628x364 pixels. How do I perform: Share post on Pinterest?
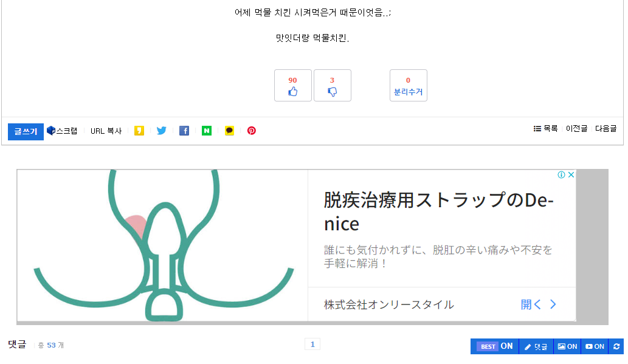[x=252, y=131]
